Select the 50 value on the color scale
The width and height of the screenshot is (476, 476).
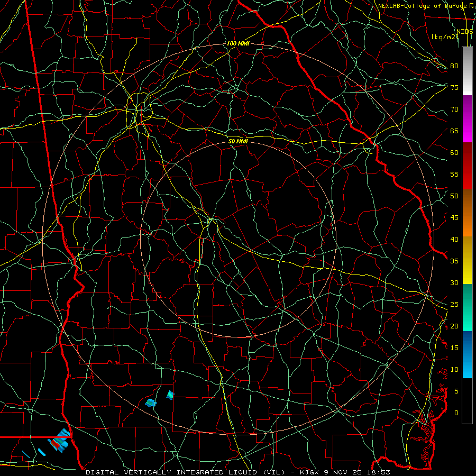(454, 196)
